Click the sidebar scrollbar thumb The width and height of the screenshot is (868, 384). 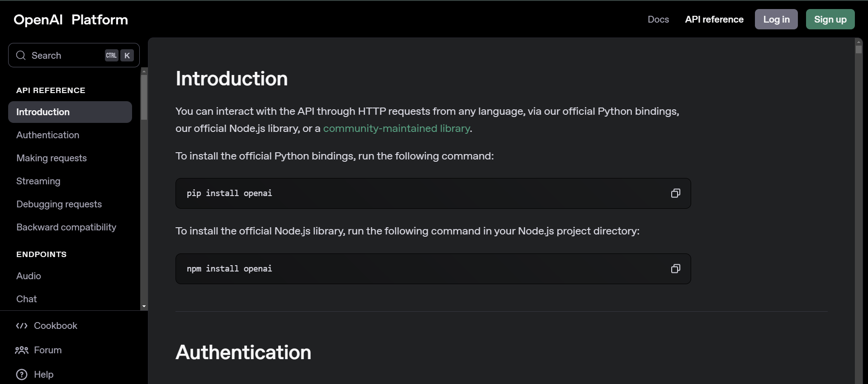[x=144, y=97]
